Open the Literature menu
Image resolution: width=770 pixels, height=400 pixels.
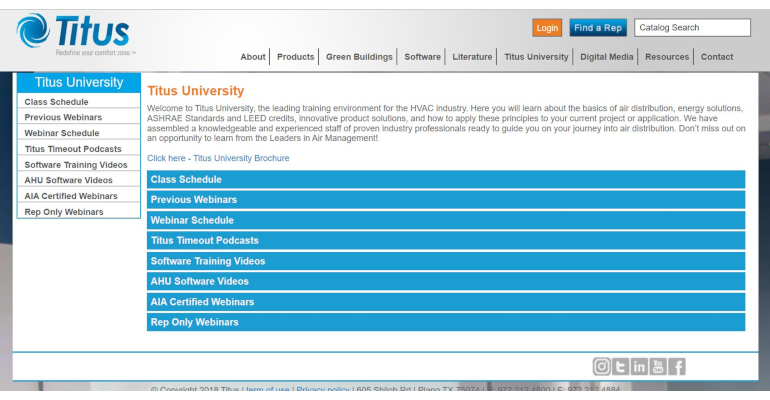click(472, 57)
